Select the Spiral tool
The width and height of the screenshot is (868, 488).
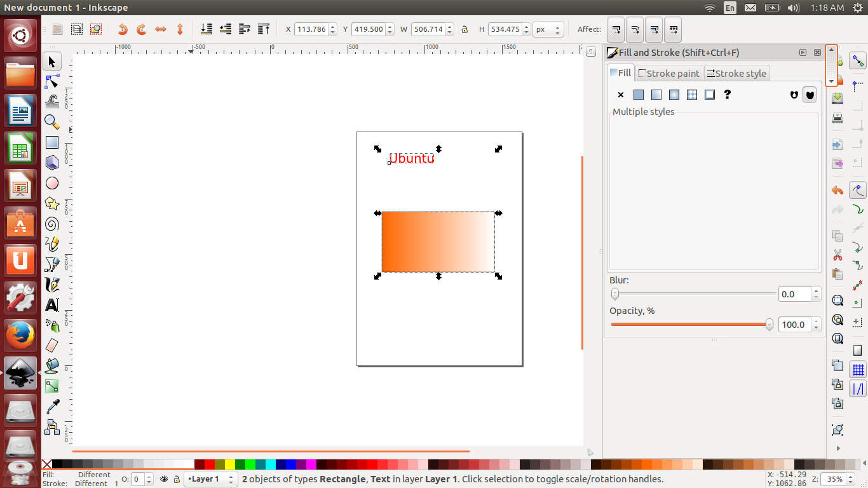coord(52,224)
